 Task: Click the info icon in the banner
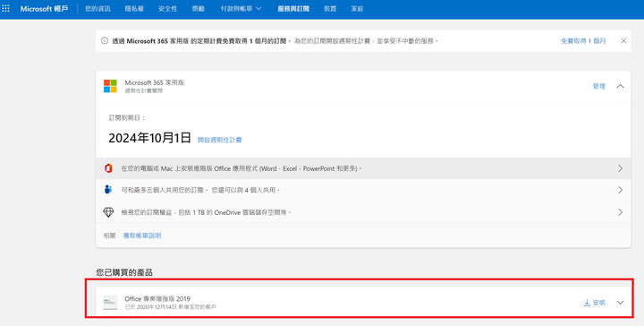105,40
